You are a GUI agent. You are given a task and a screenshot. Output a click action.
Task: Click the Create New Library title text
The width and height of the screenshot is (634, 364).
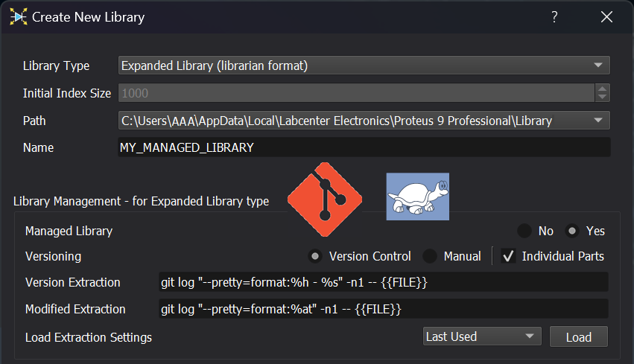[88, 17]
